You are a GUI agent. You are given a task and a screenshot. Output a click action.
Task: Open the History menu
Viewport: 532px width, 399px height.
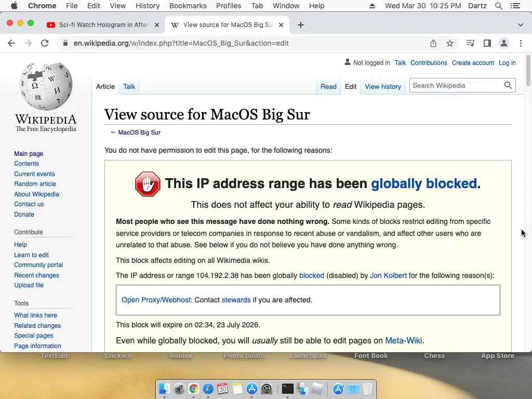click(x=147, y=6)
